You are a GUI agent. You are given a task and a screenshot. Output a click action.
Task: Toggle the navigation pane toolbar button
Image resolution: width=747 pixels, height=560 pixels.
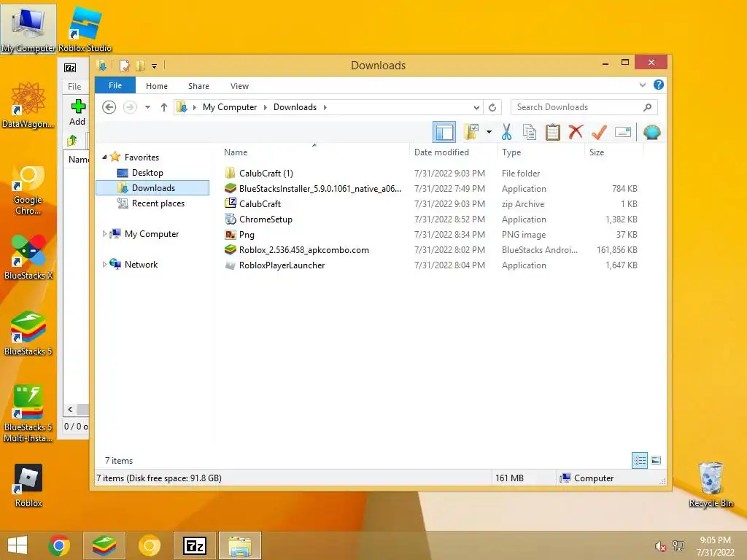tap(444, 132)
